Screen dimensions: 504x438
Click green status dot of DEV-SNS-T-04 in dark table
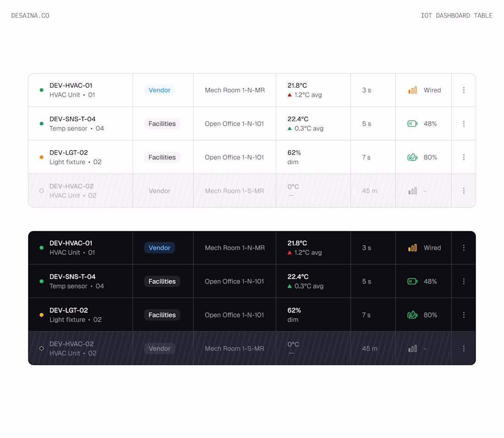41,281
